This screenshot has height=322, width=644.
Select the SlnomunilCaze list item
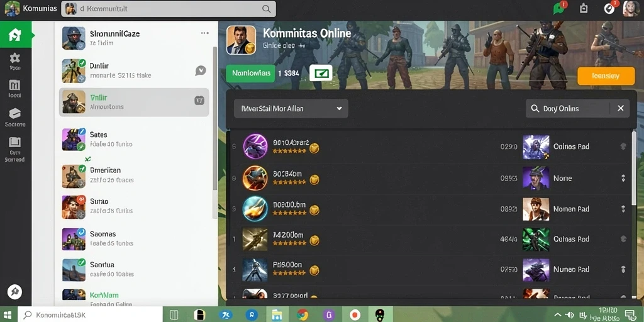(x=134, y=38)
